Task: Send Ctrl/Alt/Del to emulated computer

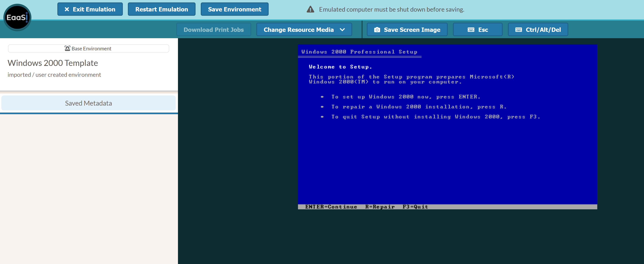Action: [538, 30]
